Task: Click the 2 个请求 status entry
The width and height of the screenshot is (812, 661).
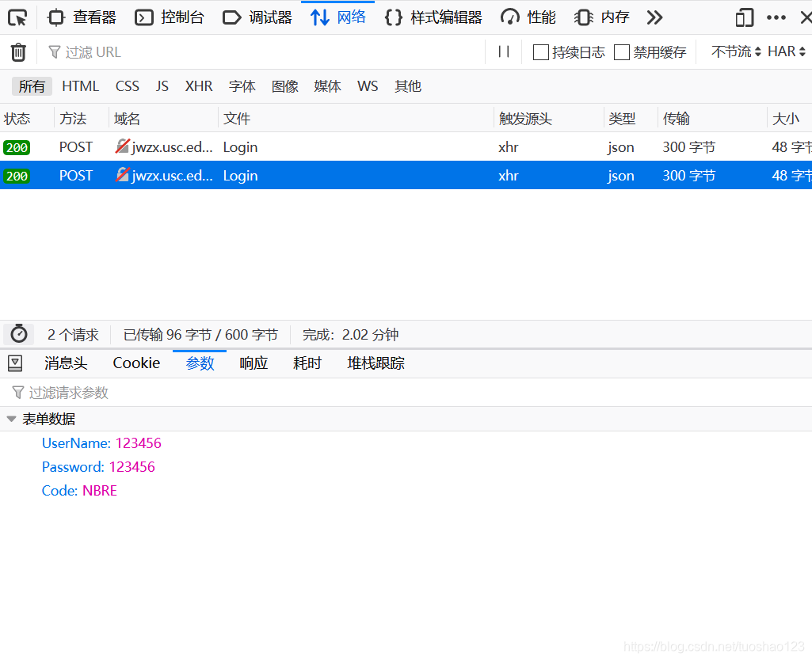Action: click(x=73, y=335)
